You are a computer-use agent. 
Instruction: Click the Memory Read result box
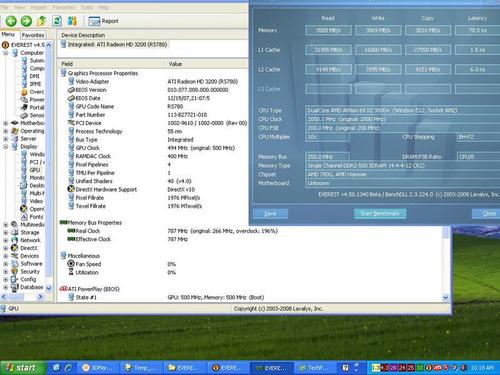point(328,30)
